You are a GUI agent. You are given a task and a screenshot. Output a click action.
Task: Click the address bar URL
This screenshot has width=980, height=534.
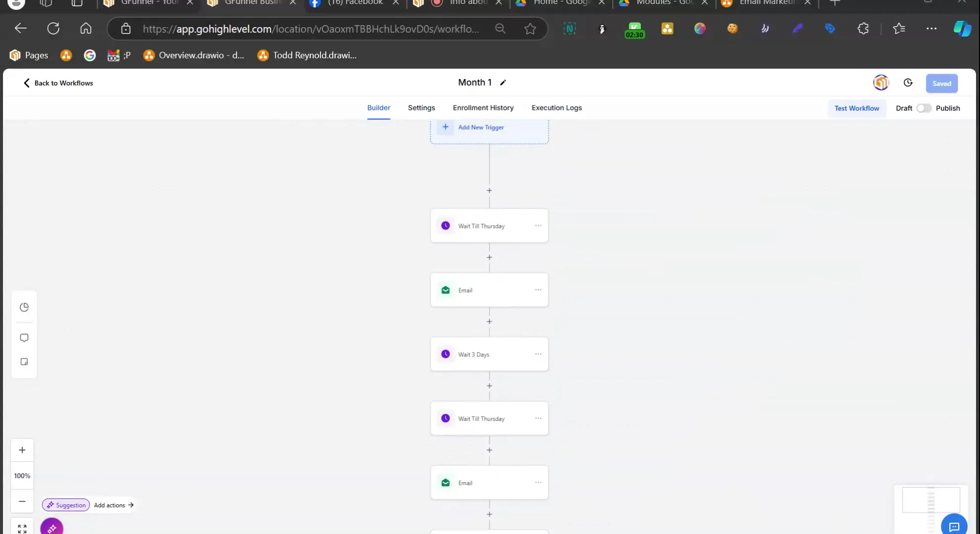pos(311,29)
